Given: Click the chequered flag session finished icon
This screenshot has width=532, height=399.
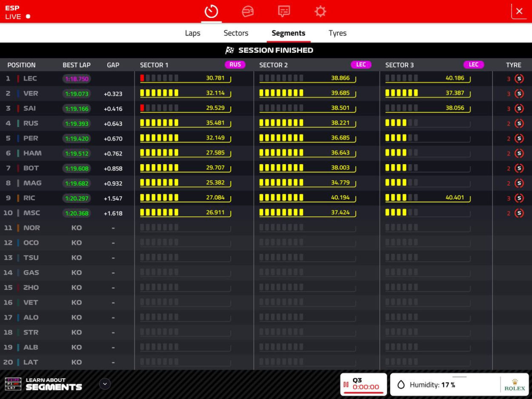Looking at the screenshot, I should coord(230,50).
